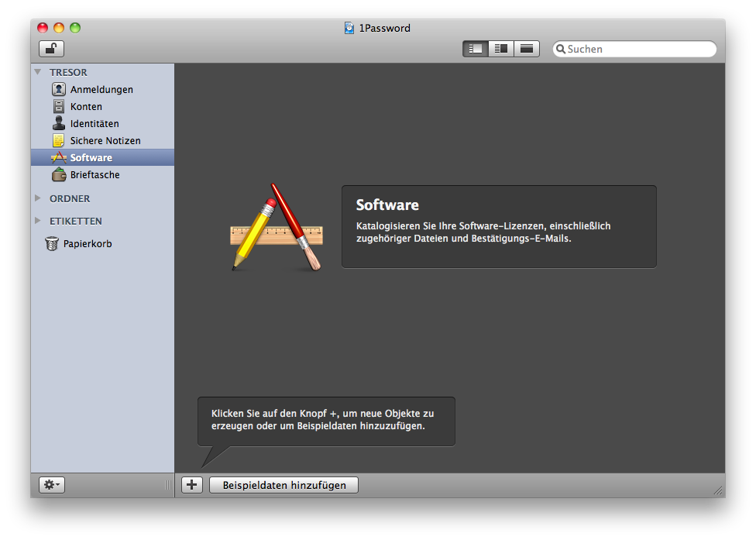Expand the ORDNER section
The height and width of the screenshot is (540, 756).
pyautogui.click(x=38, y=198)
